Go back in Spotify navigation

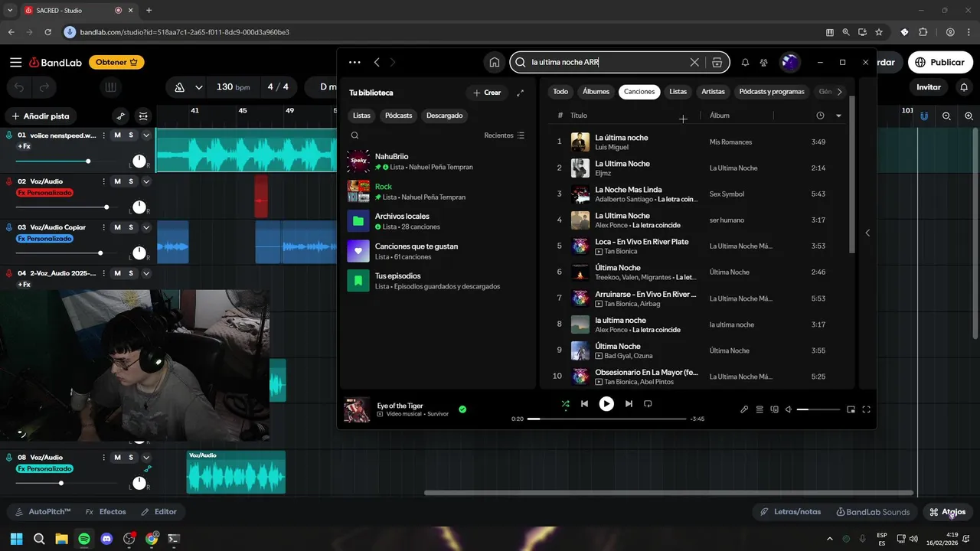click(x=377, y=63)
